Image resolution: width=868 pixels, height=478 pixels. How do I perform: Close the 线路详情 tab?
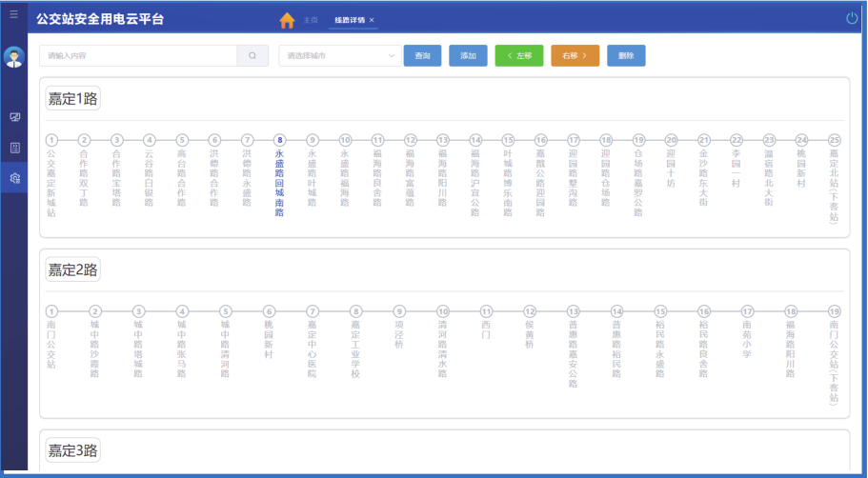(x=372, y=20)
